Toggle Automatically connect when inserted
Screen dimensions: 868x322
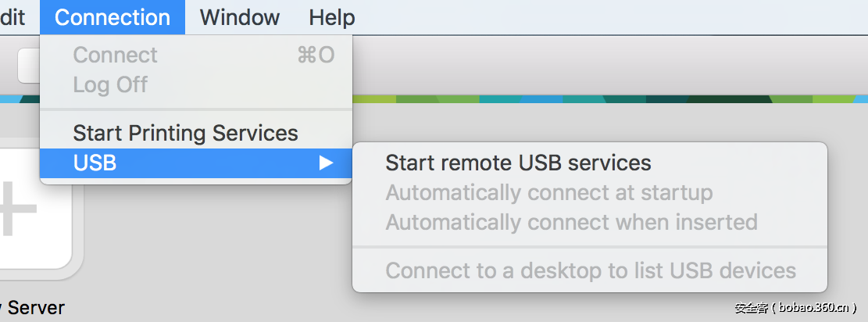(x=571, y=222)
